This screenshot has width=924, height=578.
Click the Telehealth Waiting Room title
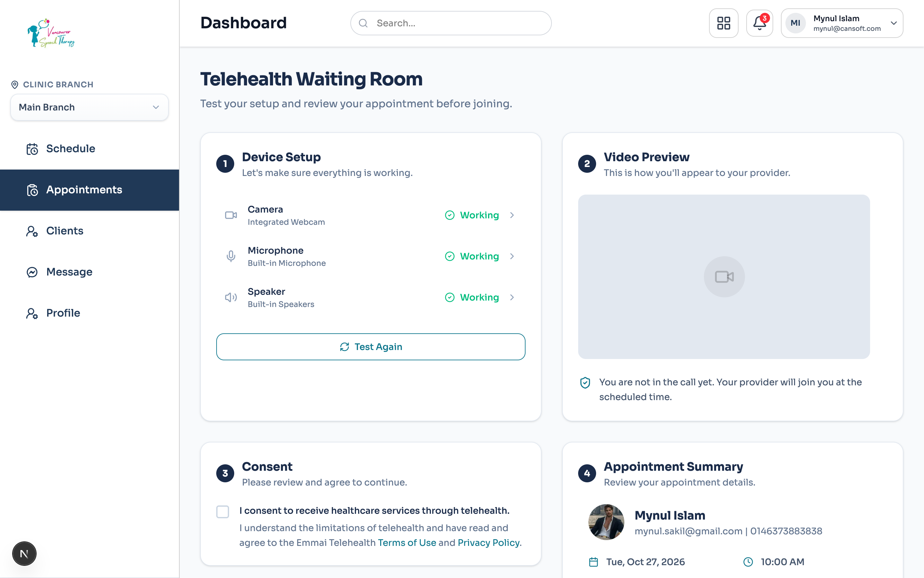pyautogui.click(x=311, y=79)
